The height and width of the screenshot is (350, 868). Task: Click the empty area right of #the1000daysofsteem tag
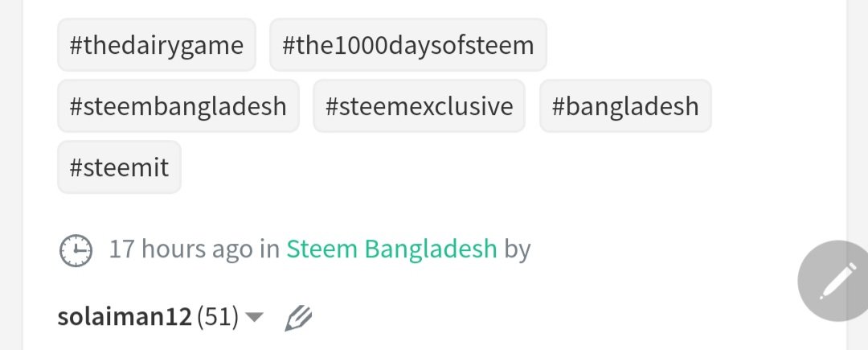692,45
